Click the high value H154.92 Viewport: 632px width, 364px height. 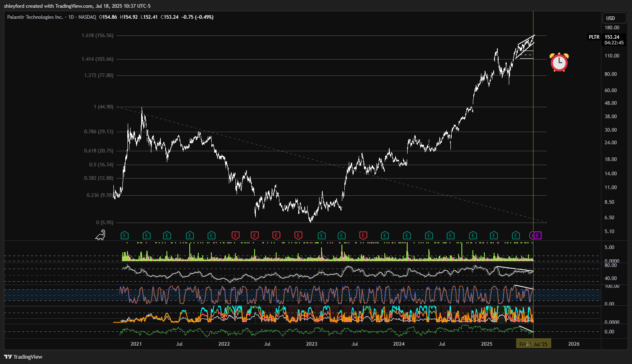pyautogui.click(x=129, y=17)
